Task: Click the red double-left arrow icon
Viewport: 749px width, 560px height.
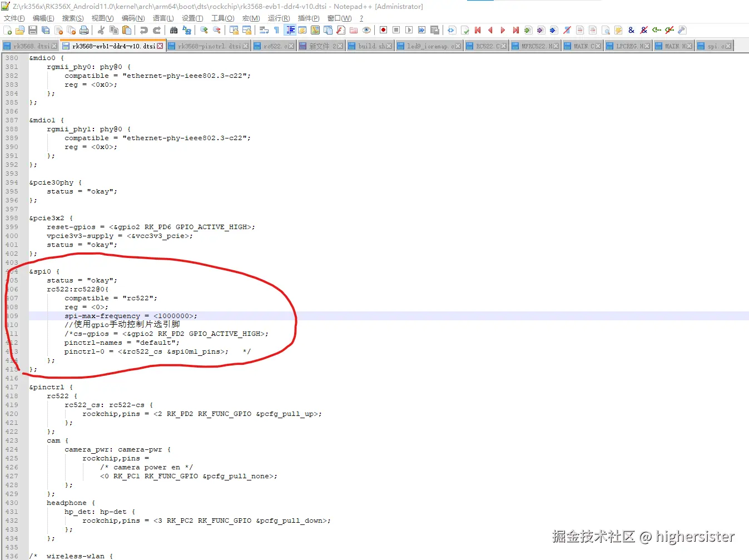Action: click(x=478, y=30)
